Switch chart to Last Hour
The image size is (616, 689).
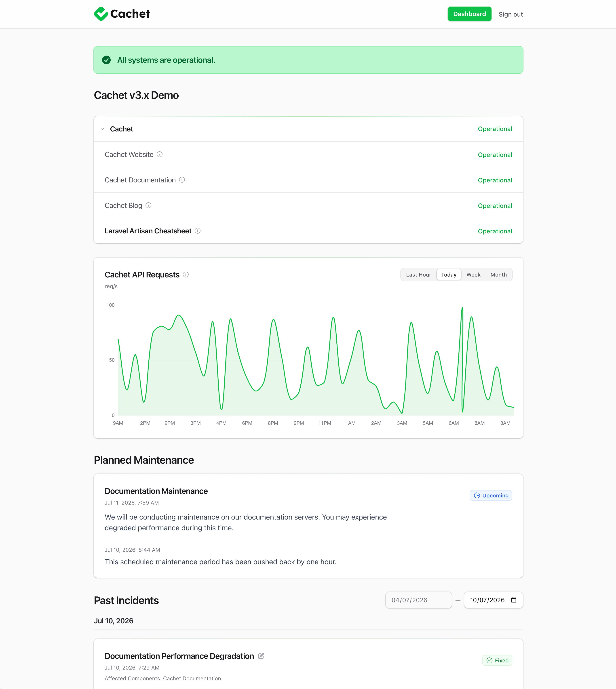[418, 275]
